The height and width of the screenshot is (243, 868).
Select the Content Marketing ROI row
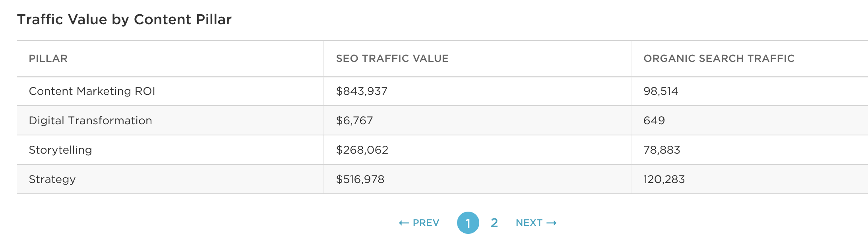pos(91,91)
